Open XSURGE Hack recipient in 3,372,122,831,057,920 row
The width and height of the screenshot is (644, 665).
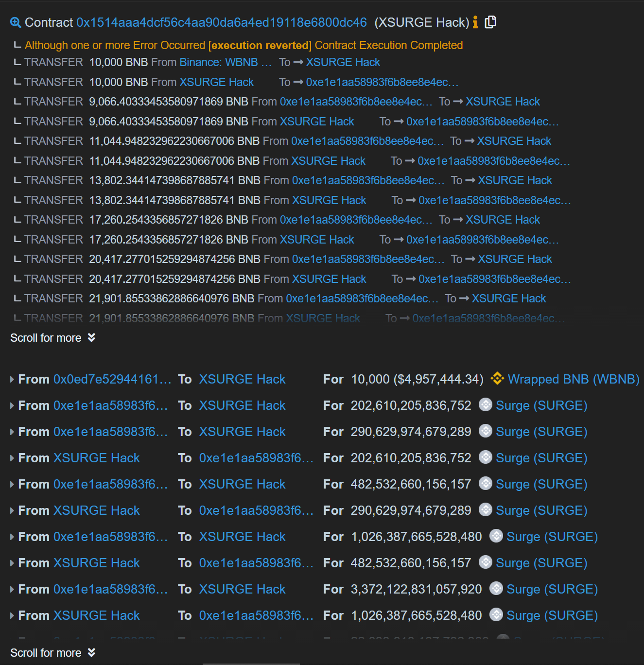coord(242,589)
